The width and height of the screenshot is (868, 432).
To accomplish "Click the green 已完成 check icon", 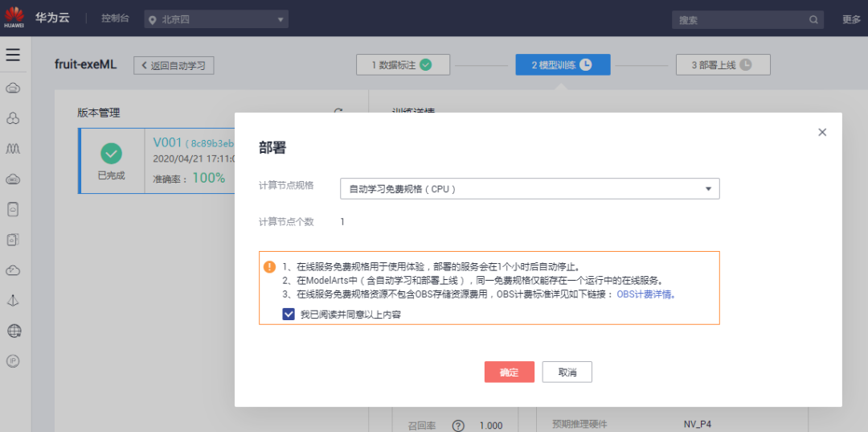I will click(111, 153).
